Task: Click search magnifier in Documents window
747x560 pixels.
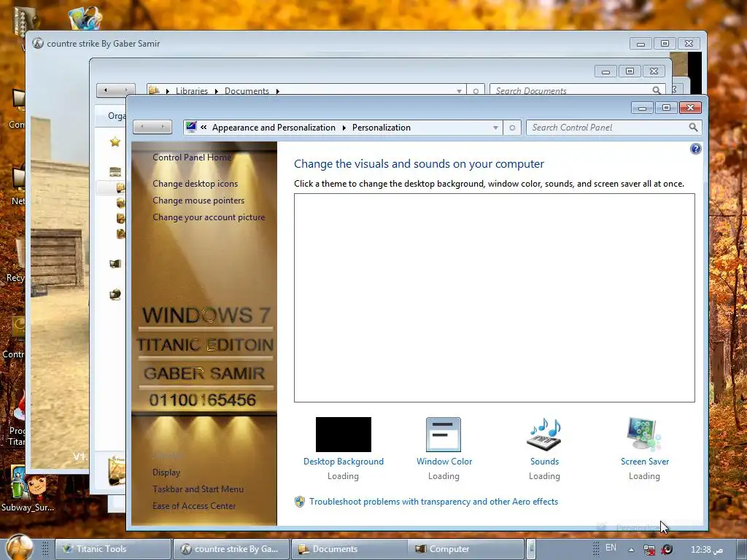Action: [x=657, y=90]
